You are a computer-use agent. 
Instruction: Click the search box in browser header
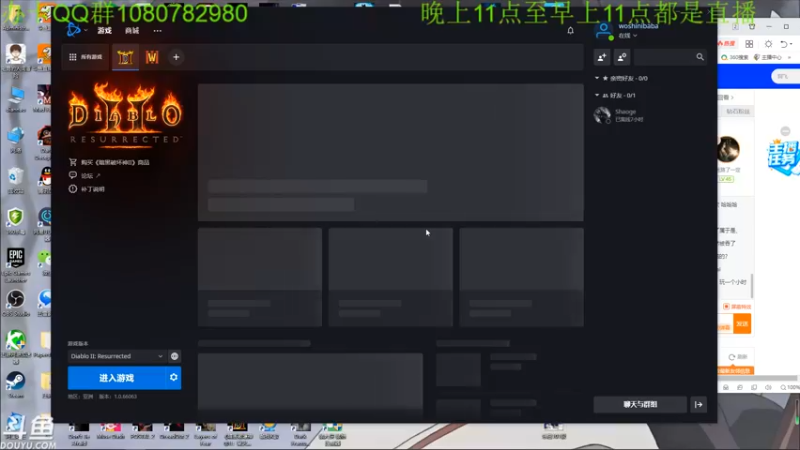[x=785, y=77]
